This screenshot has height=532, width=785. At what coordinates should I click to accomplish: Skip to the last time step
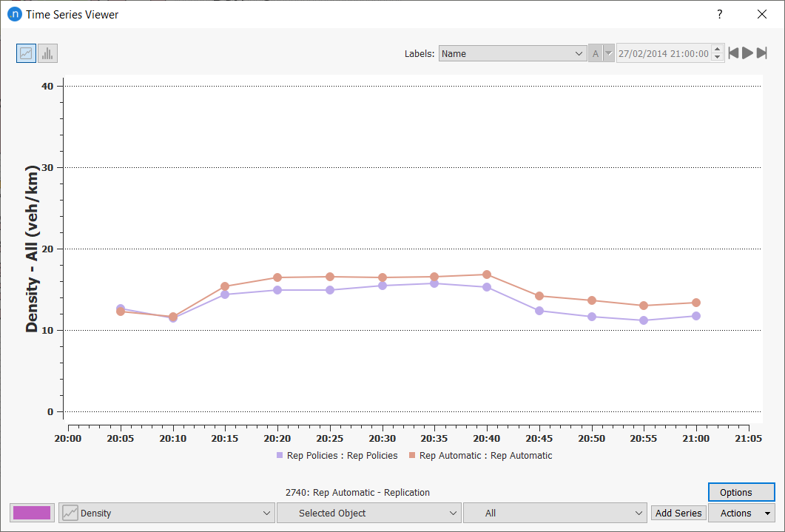762,53
